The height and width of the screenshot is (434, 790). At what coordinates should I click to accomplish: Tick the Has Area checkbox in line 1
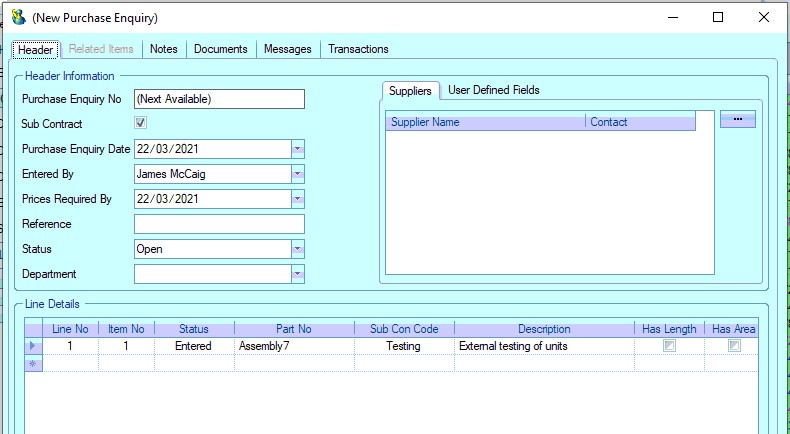[x=734, y=346]
